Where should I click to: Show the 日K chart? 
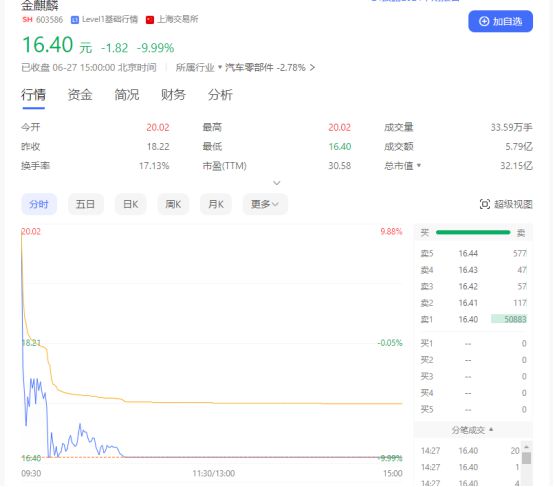coord(130,204)
